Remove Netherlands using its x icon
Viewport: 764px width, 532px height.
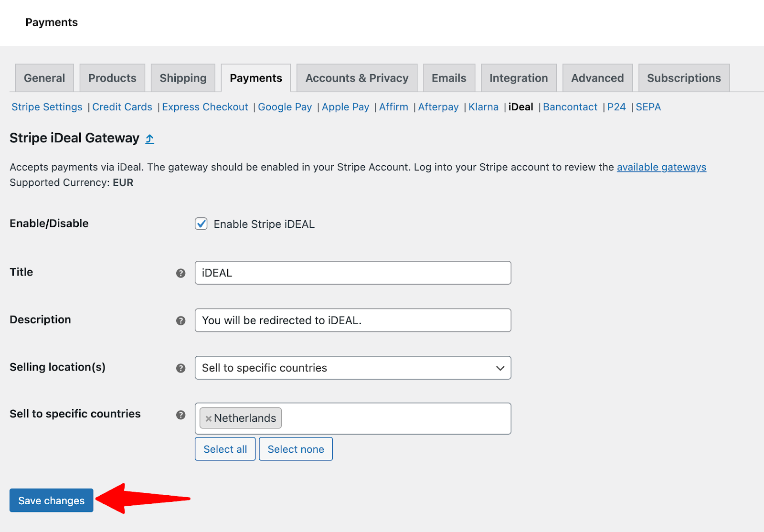[208, 419]
